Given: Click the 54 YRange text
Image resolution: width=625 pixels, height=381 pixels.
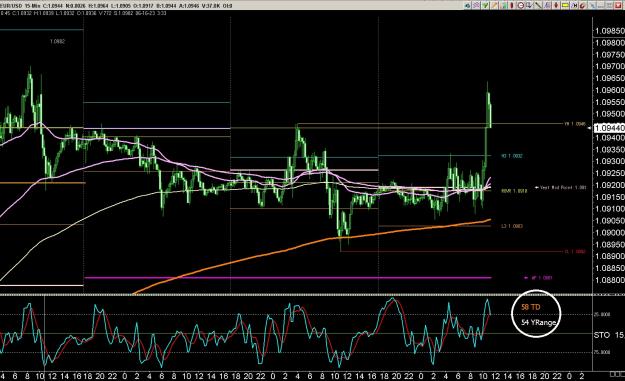Looking at the screenshot, I should point(539,322).
